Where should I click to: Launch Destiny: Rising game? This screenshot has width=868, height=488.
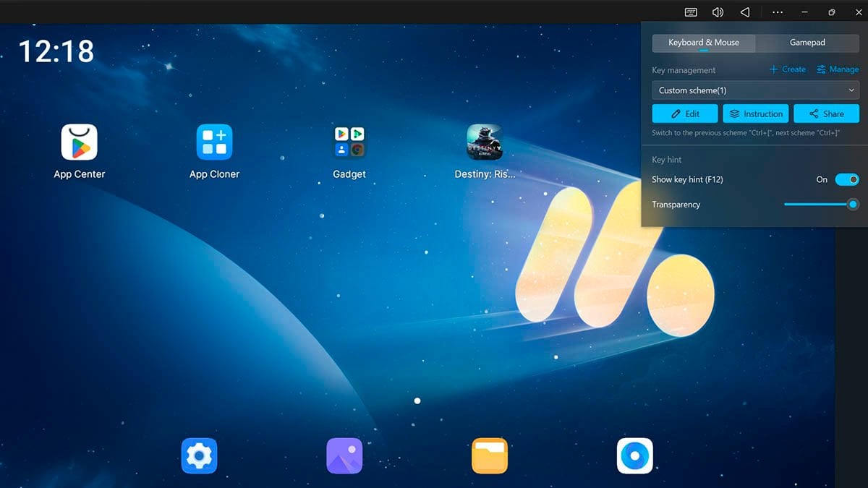point(485,142)
